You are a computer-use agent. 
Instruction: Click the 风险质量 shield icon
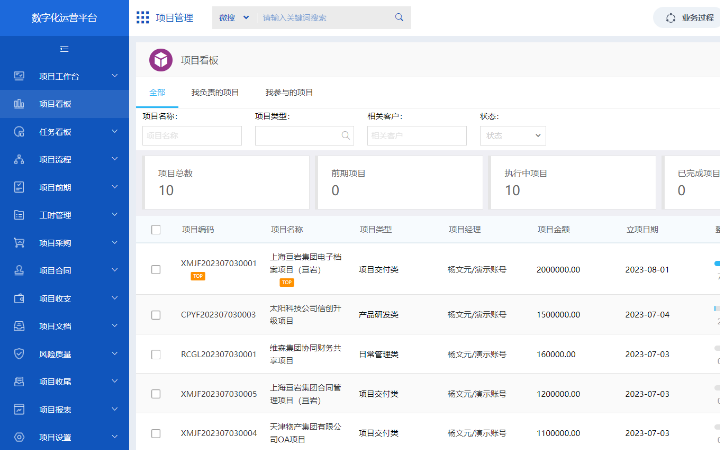[x=19, y=354]
